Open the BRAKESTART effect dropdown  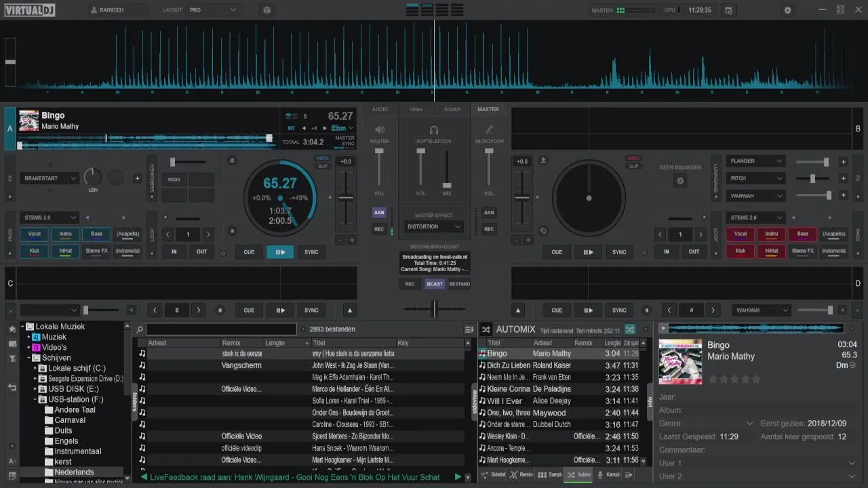tap(50, 178)
